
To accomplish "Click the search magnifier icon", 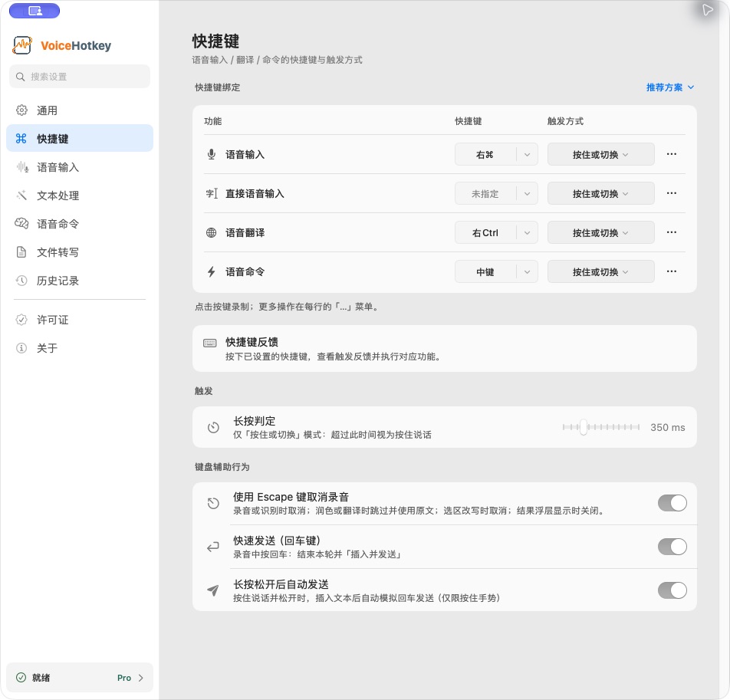I will pos(20,77).
